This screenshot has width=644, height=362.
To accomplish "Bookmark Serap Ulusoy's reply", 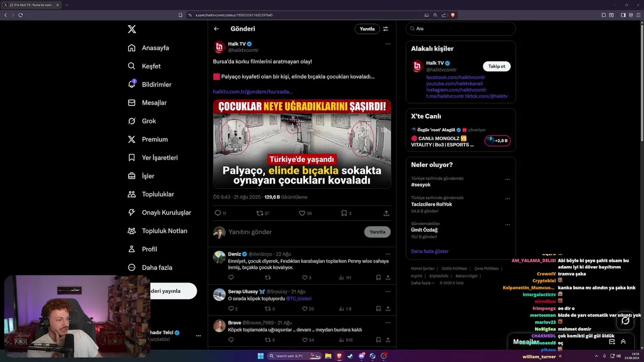I will 378,309.
